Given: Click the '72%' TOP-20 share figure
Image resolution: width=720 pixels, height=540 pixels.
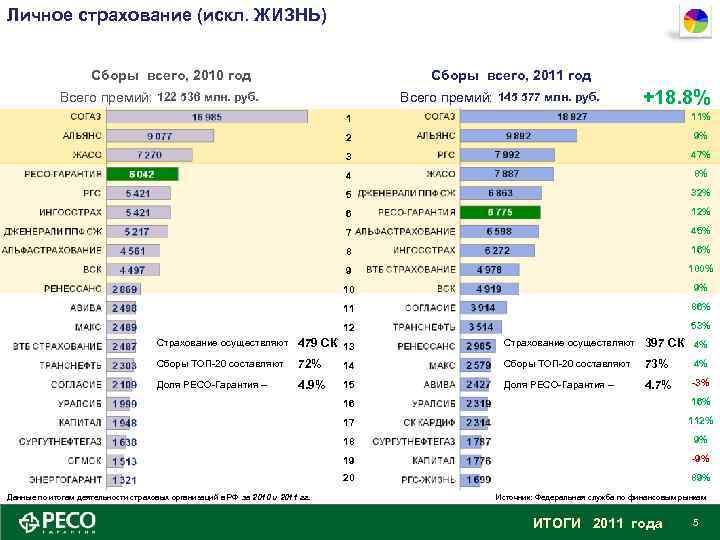Looking at the screenshot, I should click(309, 364).
